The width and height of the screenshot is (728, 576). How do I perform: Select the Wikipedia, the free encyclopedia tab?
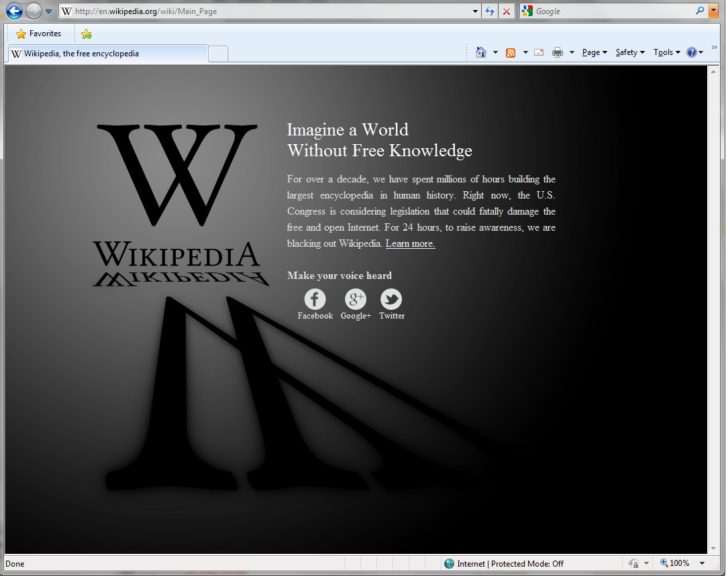point(108,54)
